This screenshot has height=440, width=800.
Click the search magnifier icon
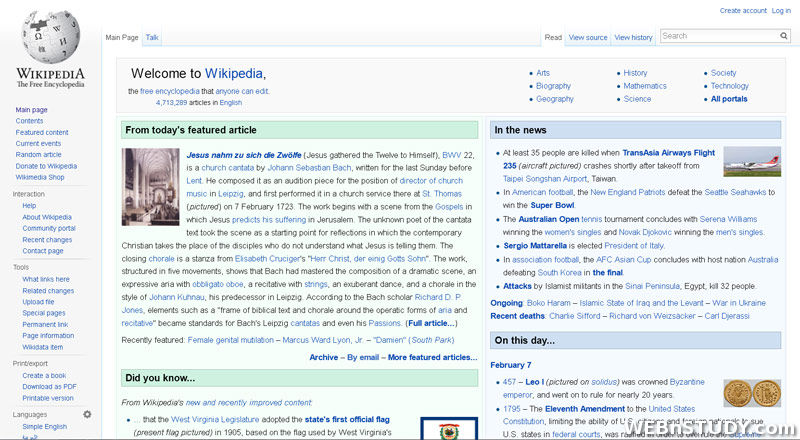pos(784,36)
